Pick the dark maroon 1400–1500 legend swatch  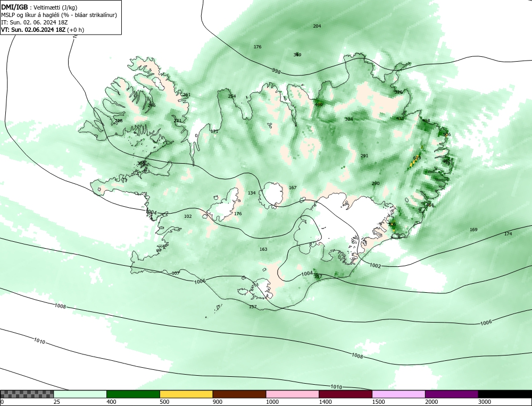tap(345, 394)
